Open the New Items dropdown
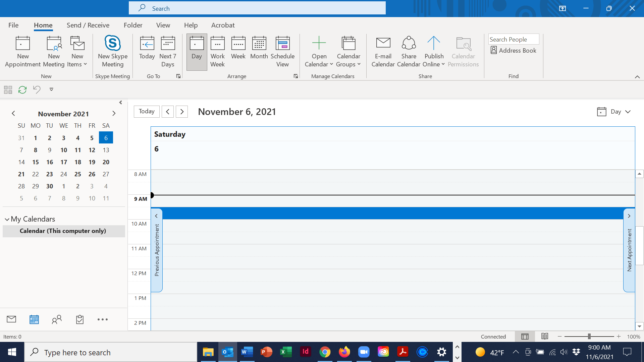The height and width of the screenshot is (362, 644). pos(77,52)
